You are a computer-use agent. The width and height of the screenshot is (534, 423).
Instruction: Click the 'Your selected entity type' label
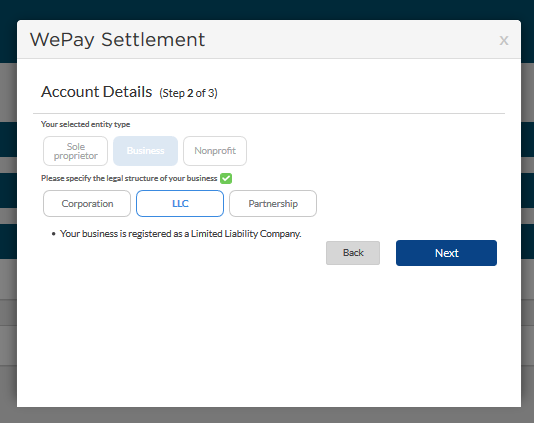click(x=85, y=124)
